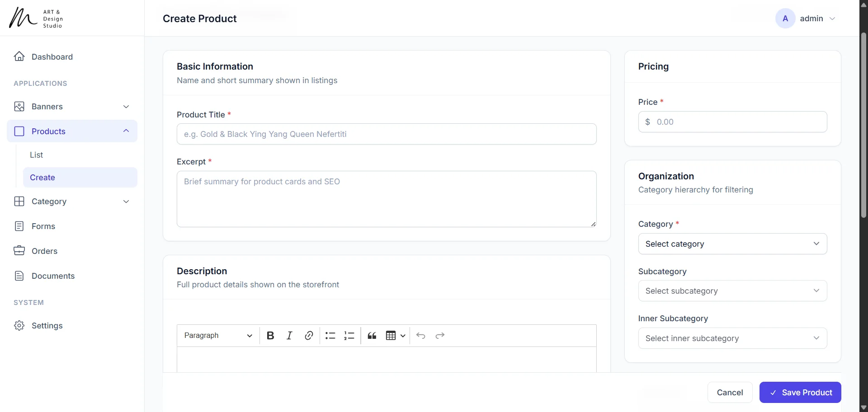Image resolution: width=868 pixels, height=412 pixels.
Task: Toggle italic formatting in editor
Action: click(289, 336)
